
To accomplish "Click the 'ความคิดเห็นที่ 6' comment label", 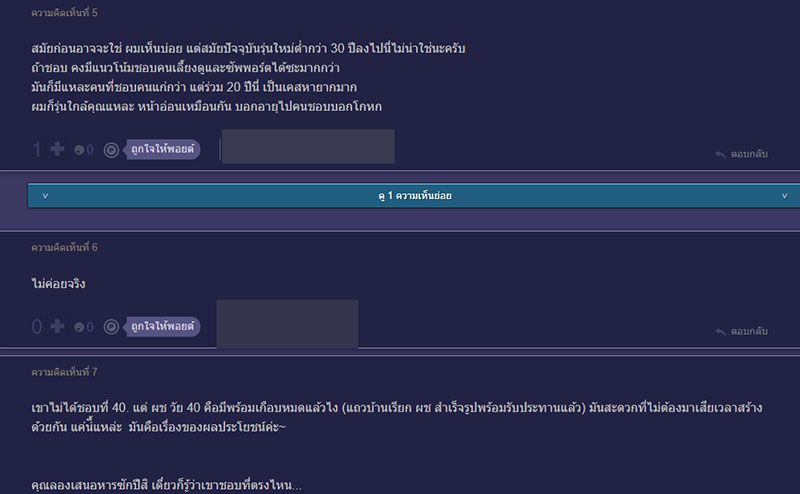I will 64,247.
